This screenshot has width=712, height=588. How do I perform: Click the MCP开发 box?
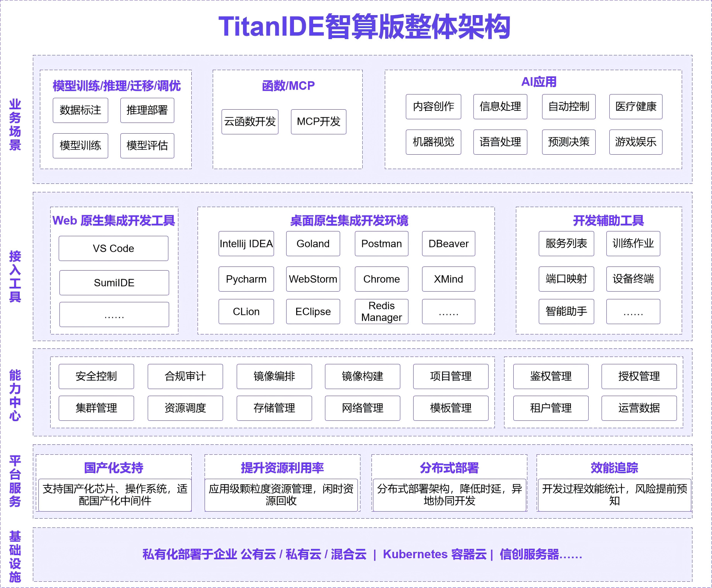click(318, 121)
